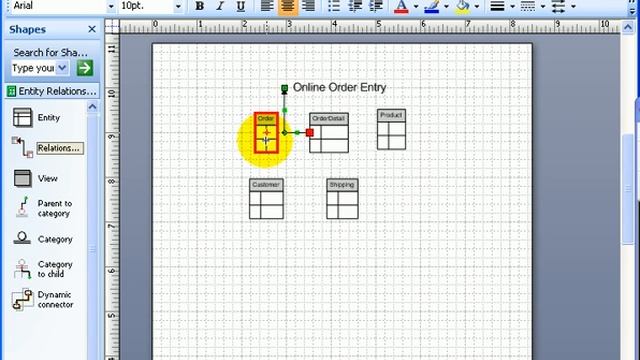Screen dimensions: 640x360
Task: Apply red text color
Action: pos(401,6)
